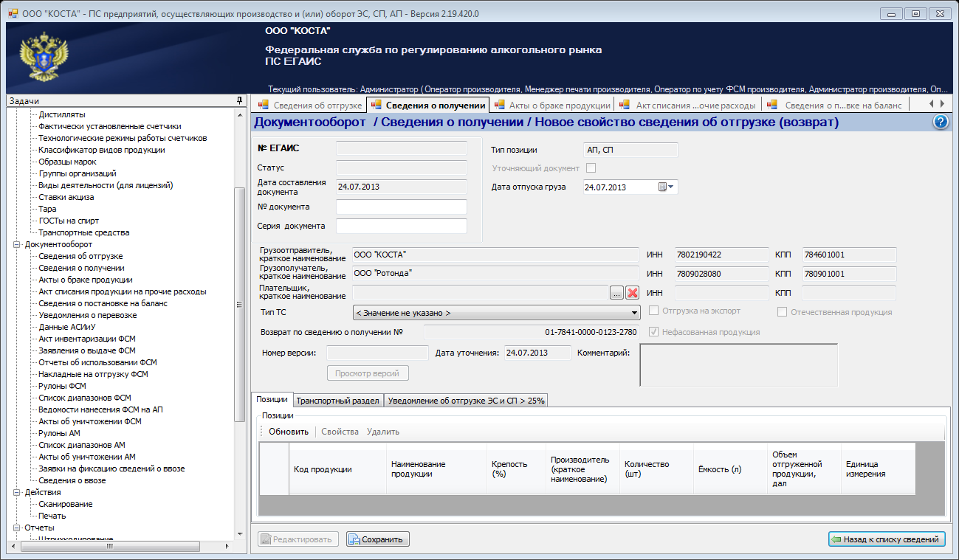Open the Тип ТС dropdown
This screenshot has width=959, height=560.
(496, 313)
